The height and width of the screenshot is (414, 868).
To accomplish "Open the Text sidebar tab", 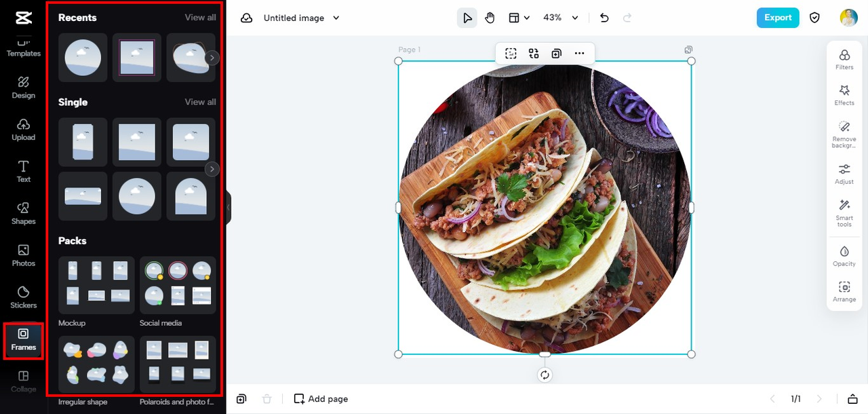I will pos(23,172).
